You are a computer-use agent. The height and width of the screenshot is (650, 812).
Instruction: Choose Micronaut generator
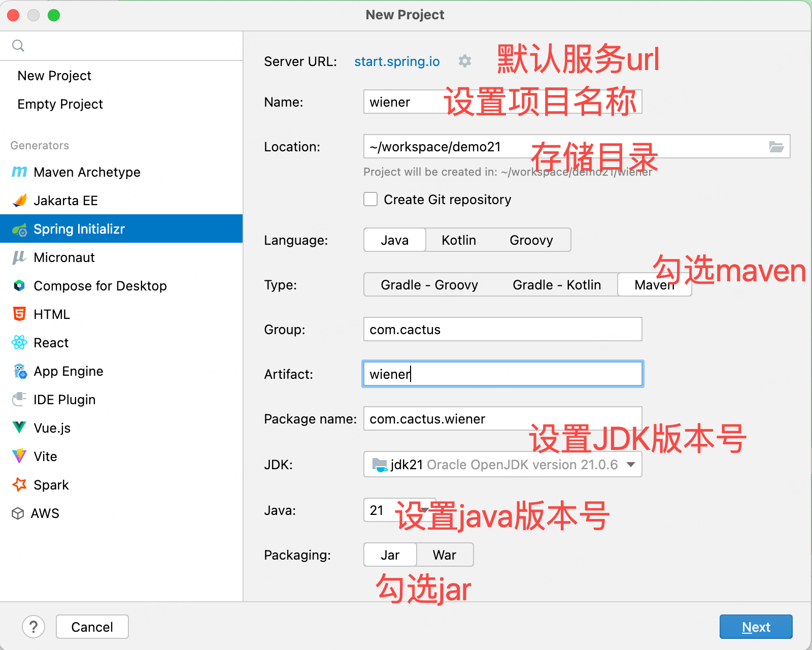click(122, 257)
